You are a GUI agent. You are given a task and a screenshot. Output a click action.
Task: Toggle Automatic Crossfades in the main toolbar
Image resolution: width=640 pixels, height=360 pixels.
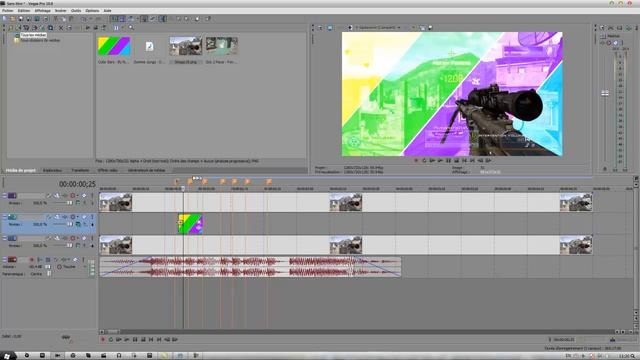[122, 19]
